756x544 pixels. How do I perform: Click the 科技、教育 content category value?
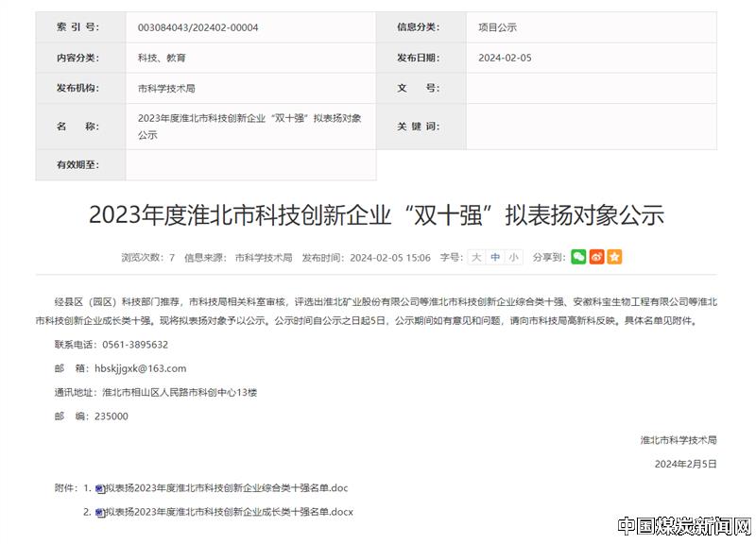click(x=162, y=58)
